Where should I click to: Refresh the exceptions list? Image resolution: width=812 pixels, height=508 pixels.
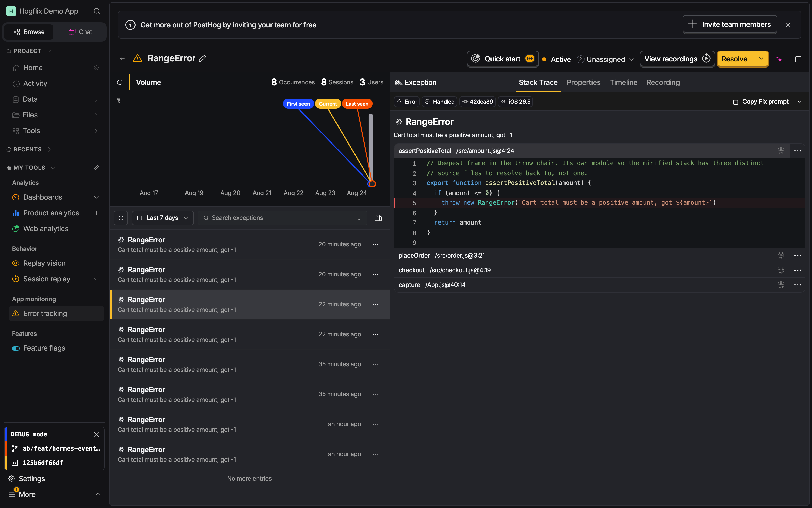point(121,218)
